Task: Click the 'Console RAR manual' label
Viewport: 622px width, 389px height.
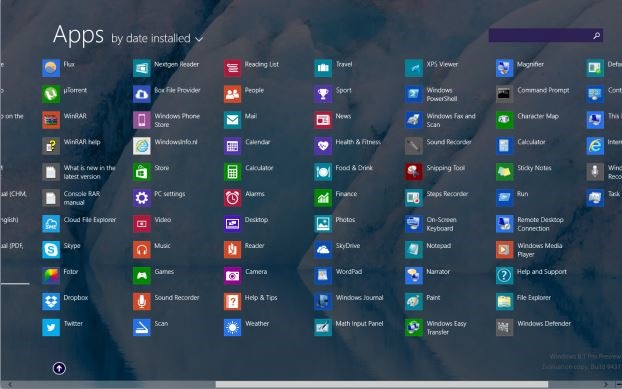Action: pos(82,198)
